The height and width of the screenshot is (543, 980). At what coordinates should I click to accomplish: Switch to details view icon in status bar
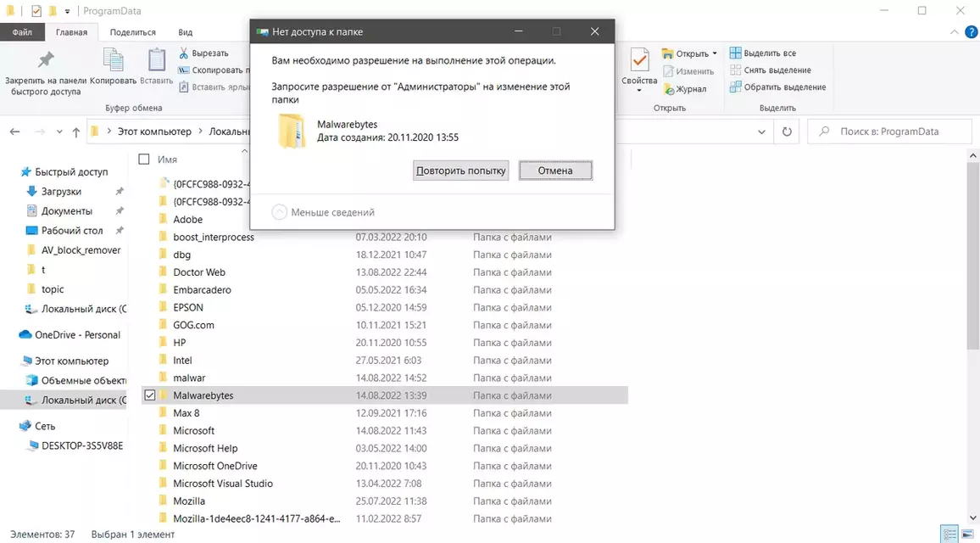950,535
